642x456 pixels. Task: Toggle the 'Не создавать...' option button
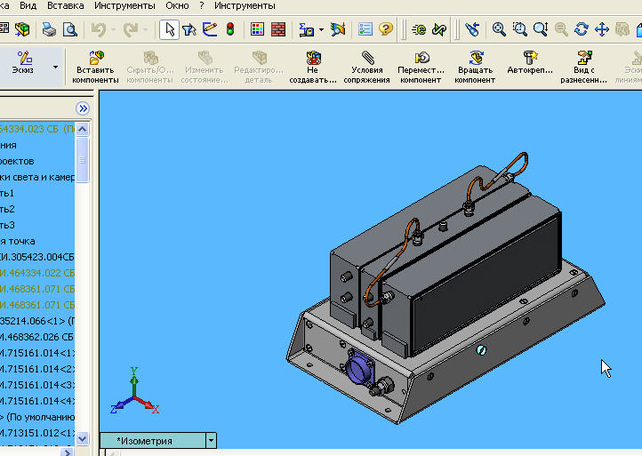coord(314,67)
